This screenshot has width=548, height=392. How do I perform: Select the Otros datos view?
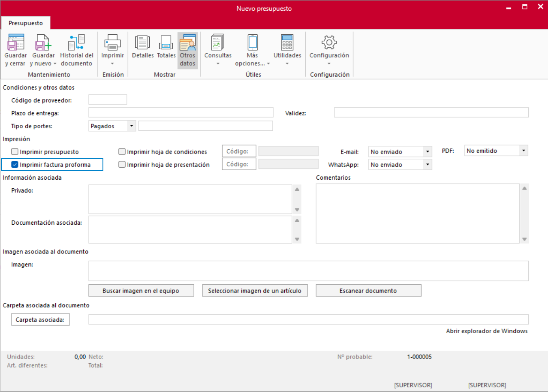187,51
